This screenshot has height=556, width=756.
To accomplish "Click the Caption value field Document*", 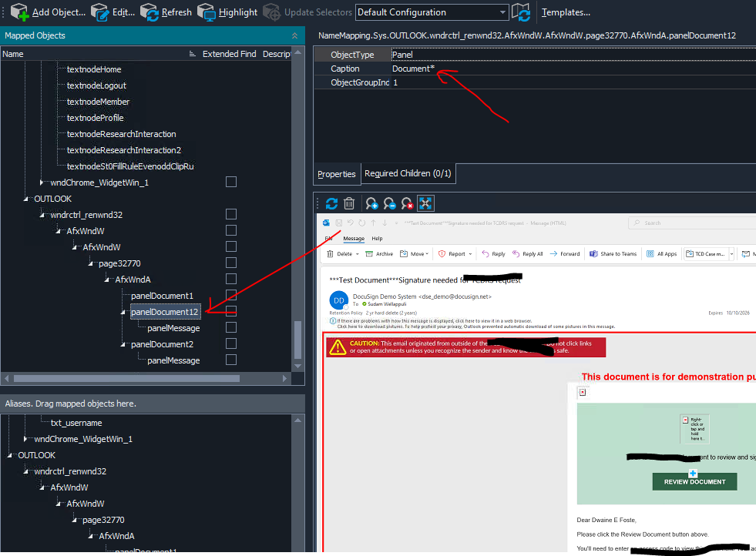I will coord(414,69).
